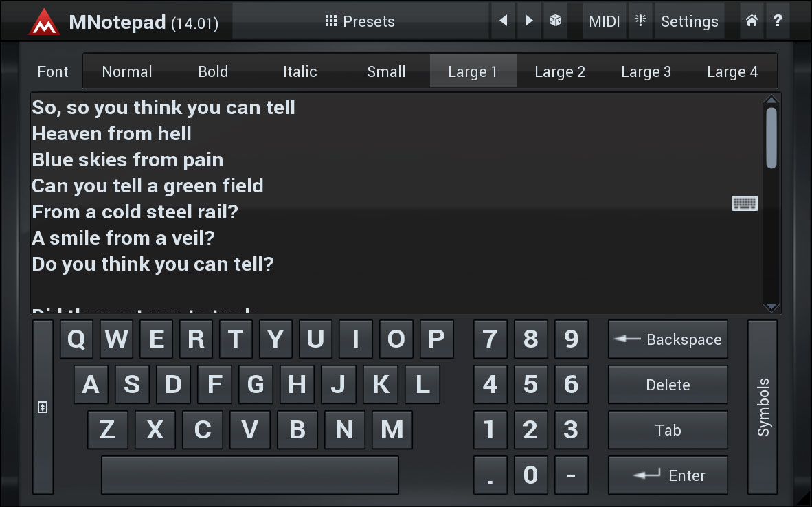
Task: Load the next preset with right arrow
Action: point(528,21)
